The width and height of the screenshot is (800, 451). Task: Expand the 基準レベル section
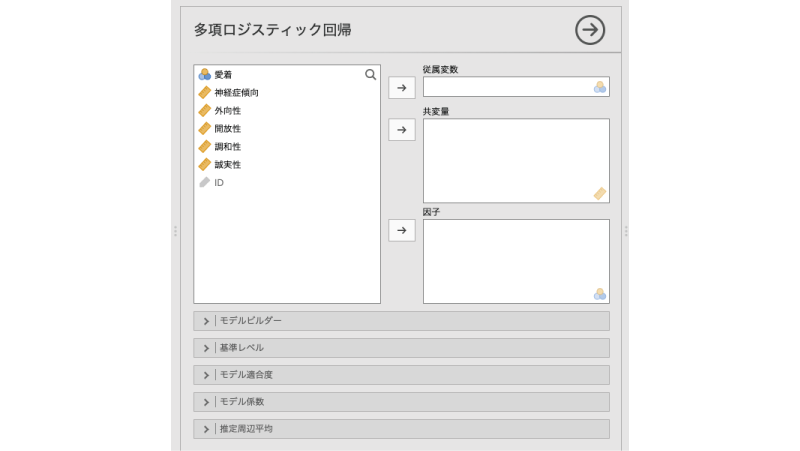click(x=401, y=348)
